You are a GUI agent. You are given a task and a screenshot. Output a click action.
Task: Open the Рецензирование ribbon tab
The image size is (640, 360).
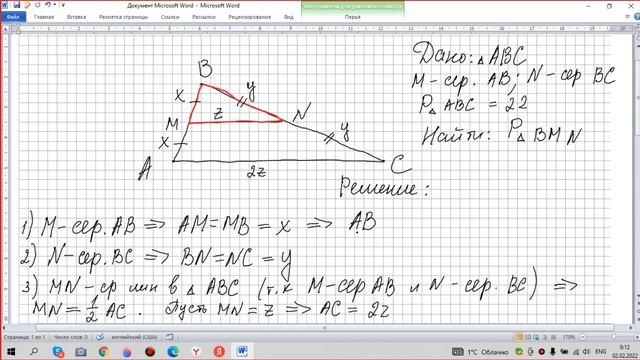pyautogui.click(x=249, y=17)
